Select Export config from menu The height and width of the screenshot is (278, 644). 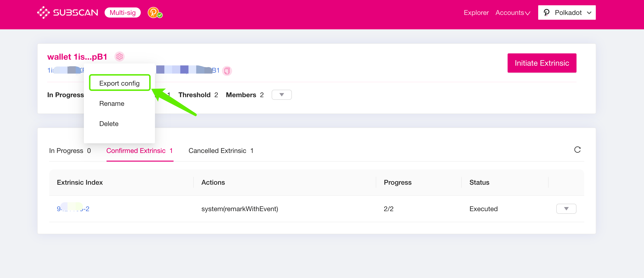click(120, 83)
